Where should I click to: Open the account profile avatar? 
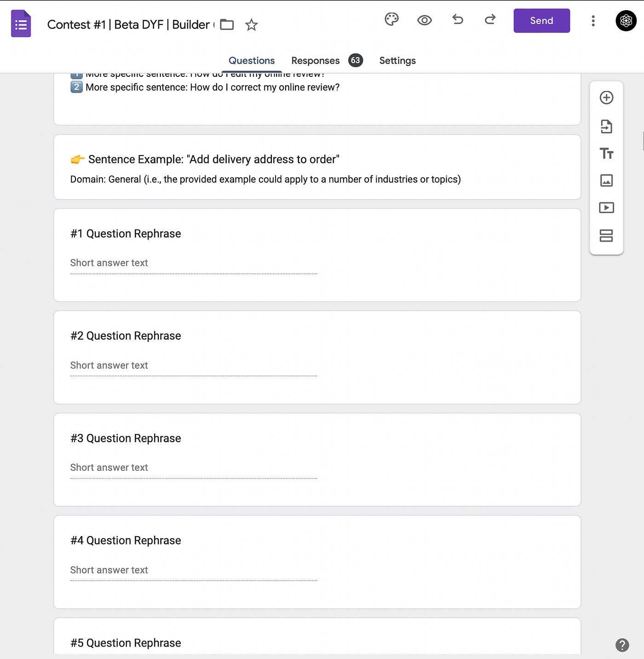[626, 21]
